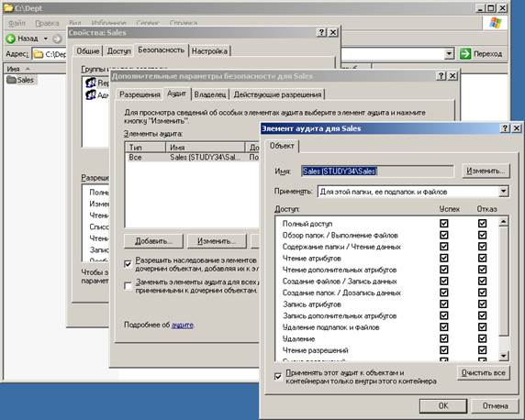Open the Общие tab in Properties
This screenshot has height=420, width=525.
[x=88, y=51]
